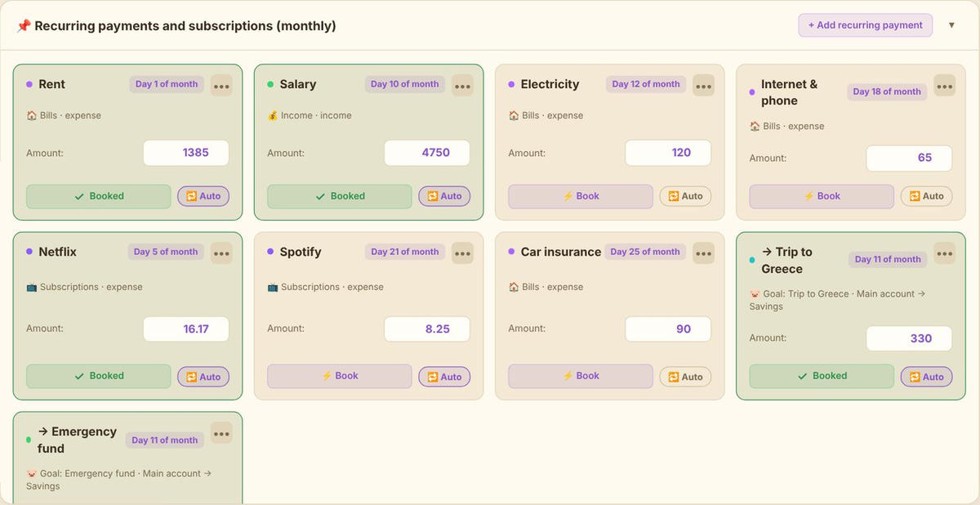Click the Day 1 of month badge on Rent
Screen dimensions: 980x505
(167, 84)
